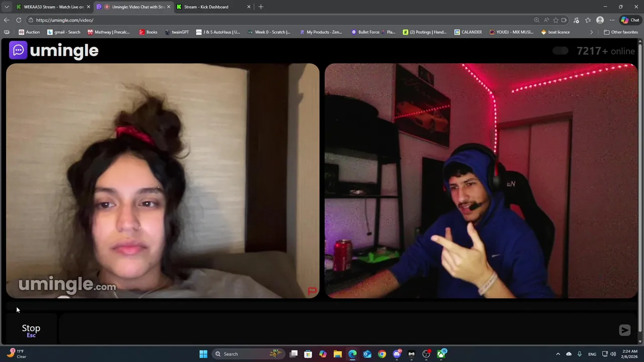644x362 pixels.
Task: Open the My Products - Zen bookmark
Action: (x=321, y=32)
